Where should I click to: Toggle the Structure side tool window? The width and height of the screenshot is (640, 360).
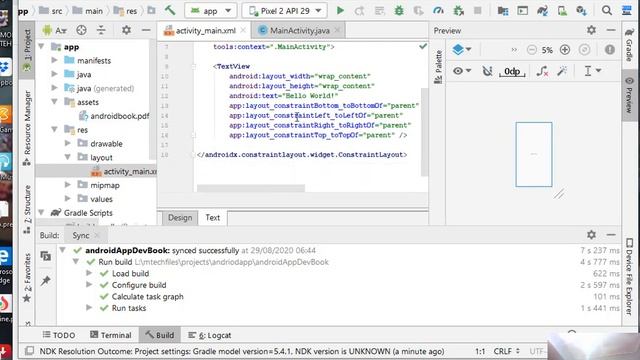pos(27,209)
